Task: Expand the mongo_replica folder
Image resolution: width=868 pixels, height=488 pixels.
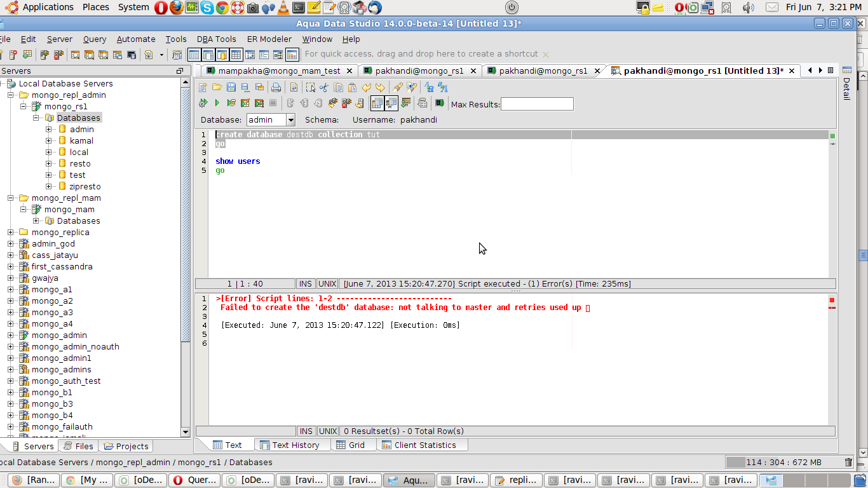Action: [x=11, y=233]
